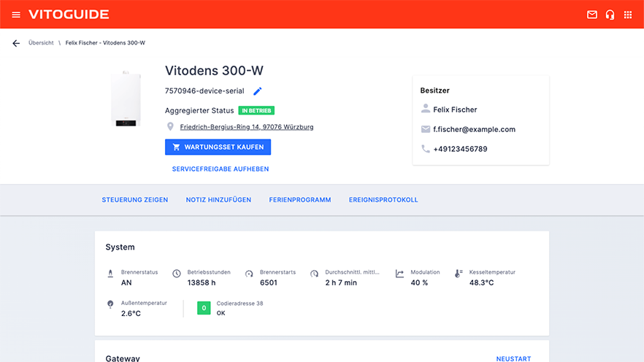Click the Besitzer card heading
The image size is (644, 362).
[x=434, y=90]
